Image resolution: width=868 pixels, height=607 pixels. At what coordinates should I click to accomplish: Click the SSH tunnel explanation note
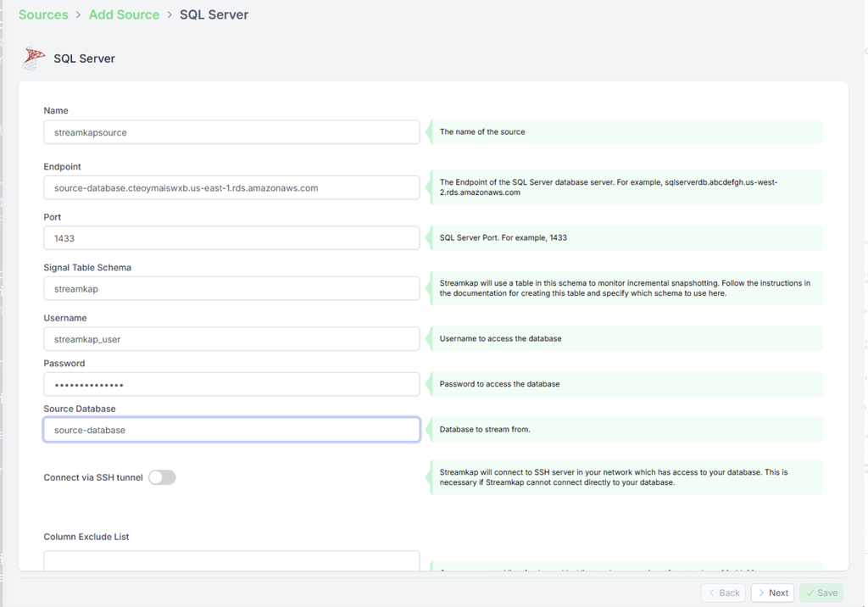click(x=626, y=477)
